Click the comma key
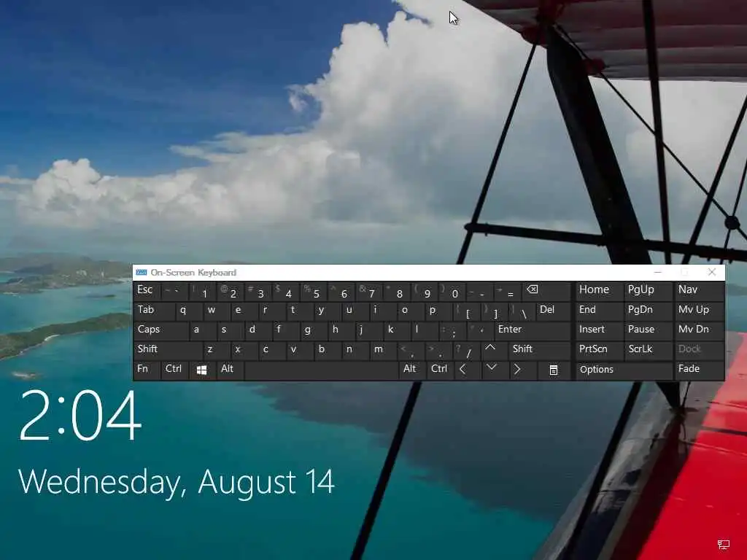The image size is (747, 560). pyautogui.click(x=410, y=350)
